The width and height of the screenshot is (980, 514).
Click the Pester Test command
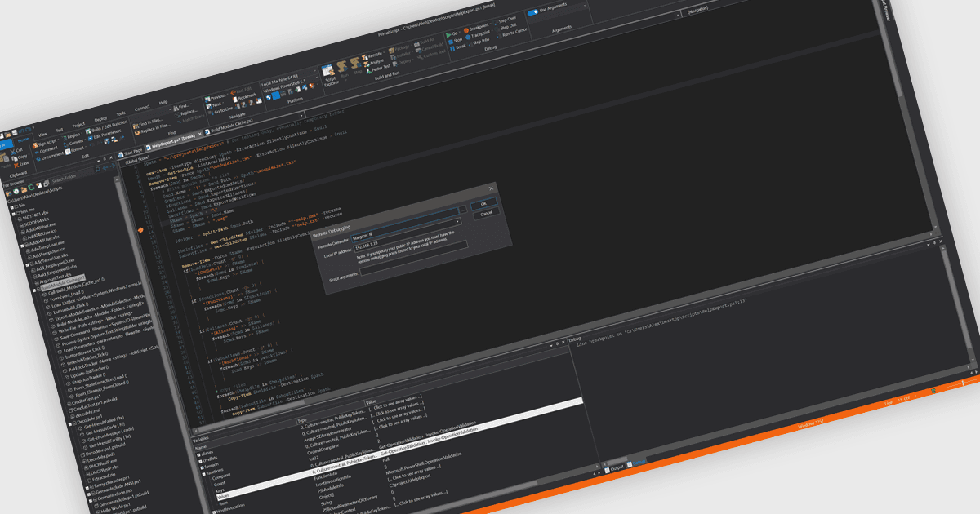click(378, 69)
